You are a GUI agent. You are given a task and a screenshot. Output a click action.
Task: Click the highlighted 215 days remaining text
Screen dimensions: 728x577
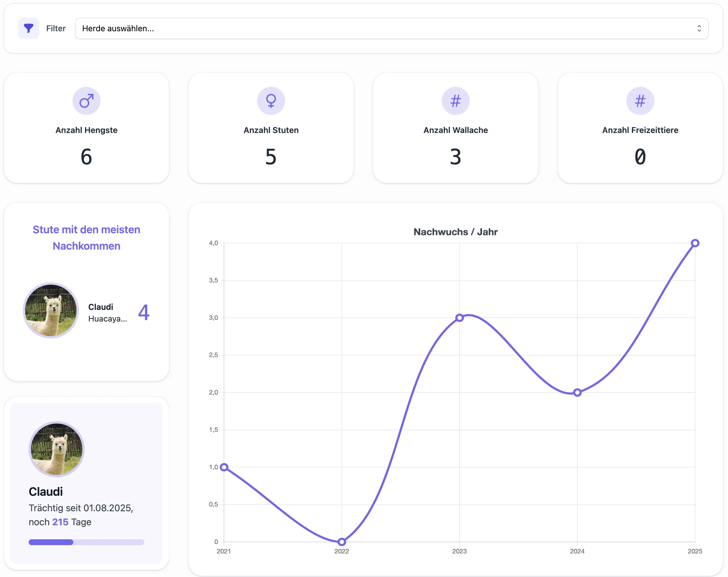tap(60, 522)
